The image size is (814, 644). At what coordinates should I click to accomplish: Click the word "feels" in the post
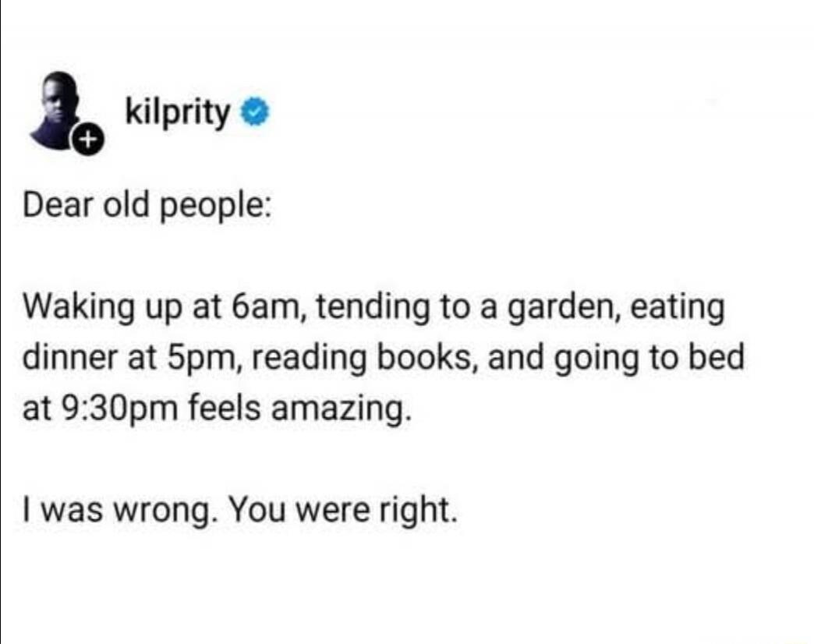coord(225,409)
